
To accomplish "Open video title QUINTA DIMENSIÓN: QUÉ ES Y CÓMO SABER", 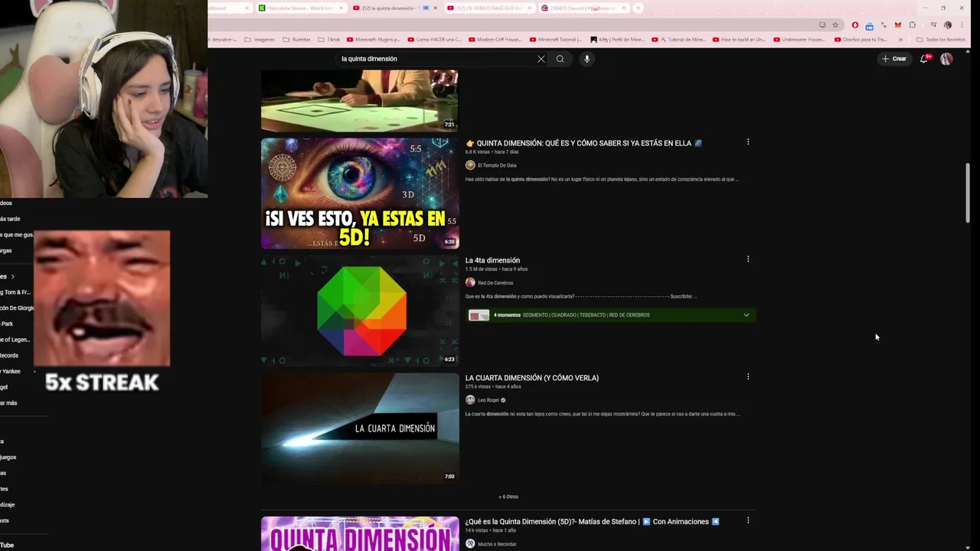I will (583, 143).
